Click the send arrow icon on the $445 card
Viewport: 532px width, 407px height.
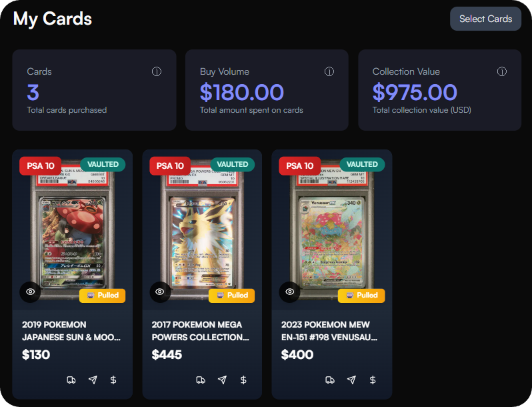(x=222, y=380)
